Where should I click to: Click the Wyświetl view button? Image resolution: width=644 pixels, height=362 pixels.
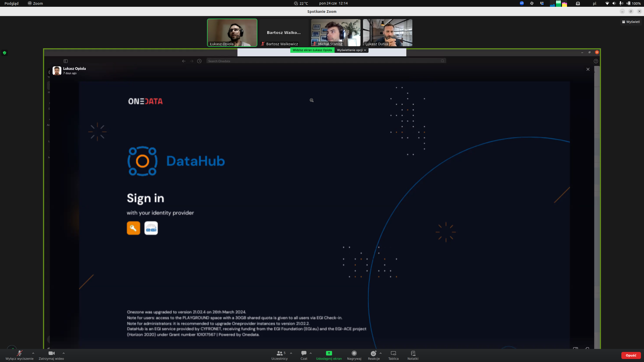631,22
